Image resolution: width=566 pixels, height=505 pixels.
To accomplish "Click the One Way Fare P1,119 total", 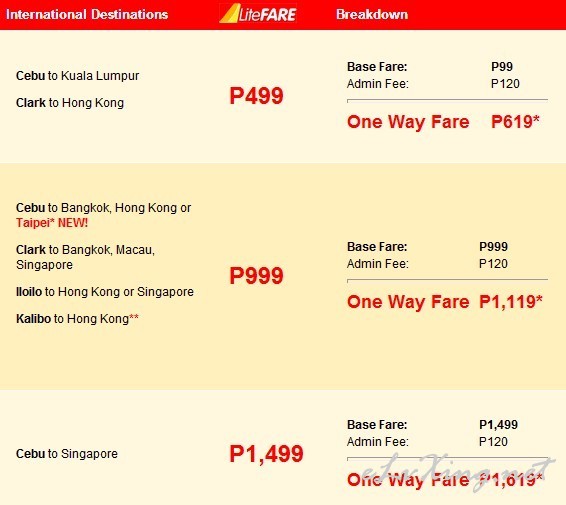I will (445, 302).
